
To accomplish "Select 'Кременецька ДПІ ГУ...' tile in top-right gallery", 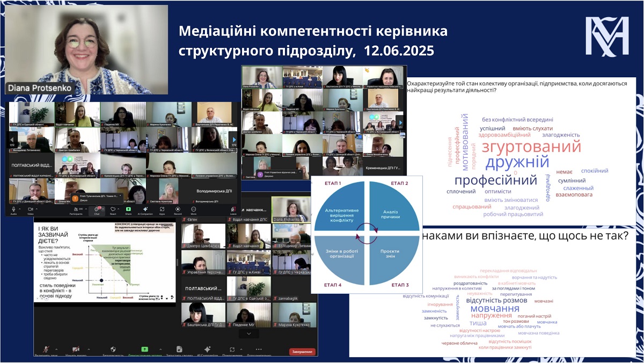I will click(384, 168).
